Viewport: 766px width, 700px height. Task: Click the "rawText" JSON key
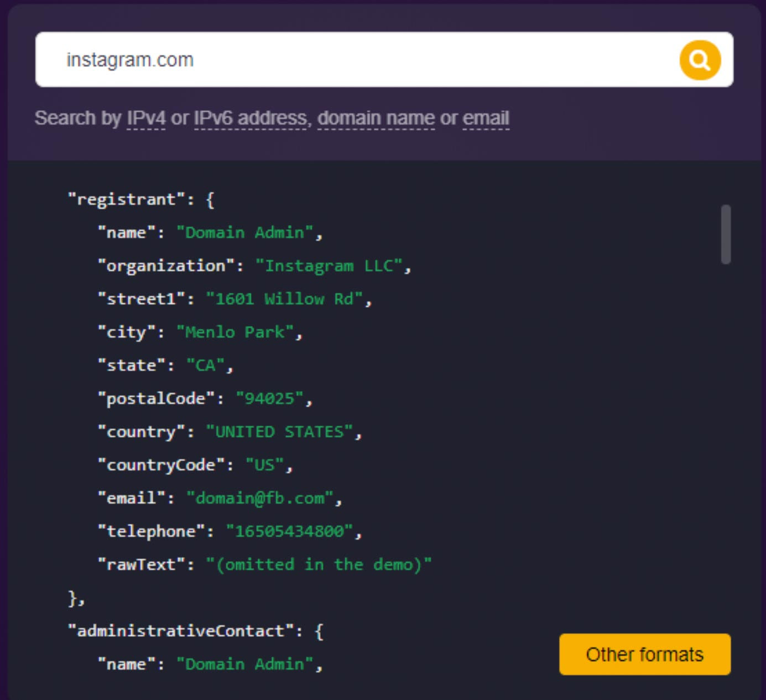coord(141,564)
